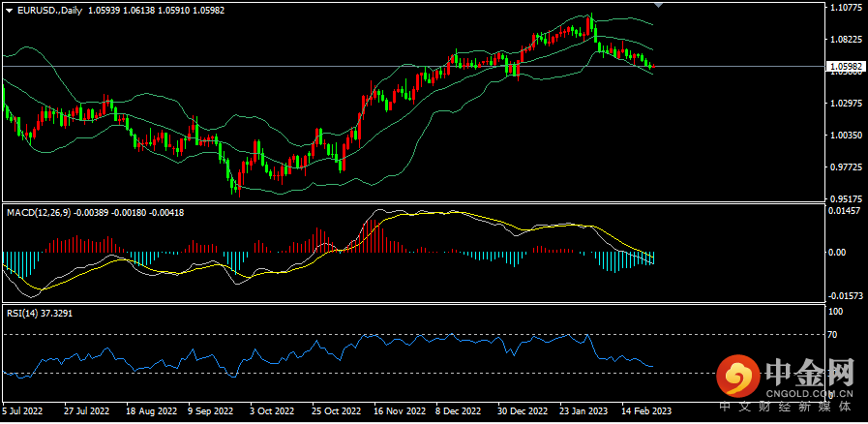Click the 0.95175 price scale label
Screen dimensions: 868x424
[845, 199]
